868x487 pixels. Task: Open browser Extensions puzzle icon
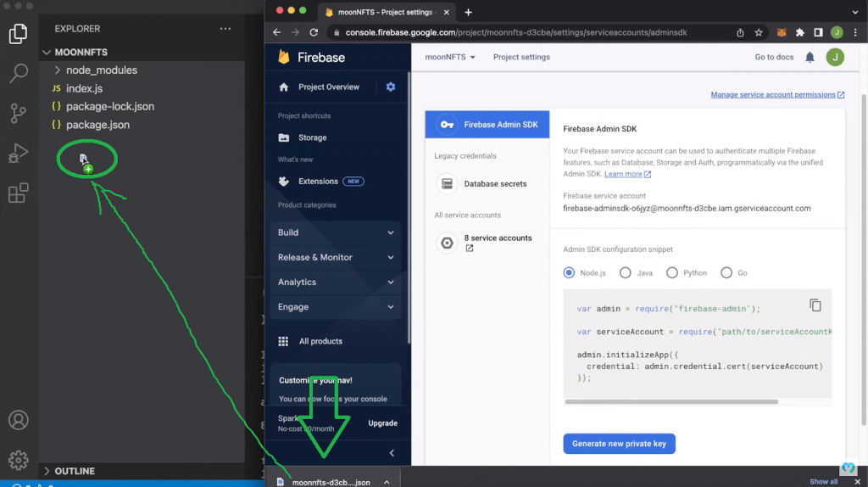coord(800,33)
